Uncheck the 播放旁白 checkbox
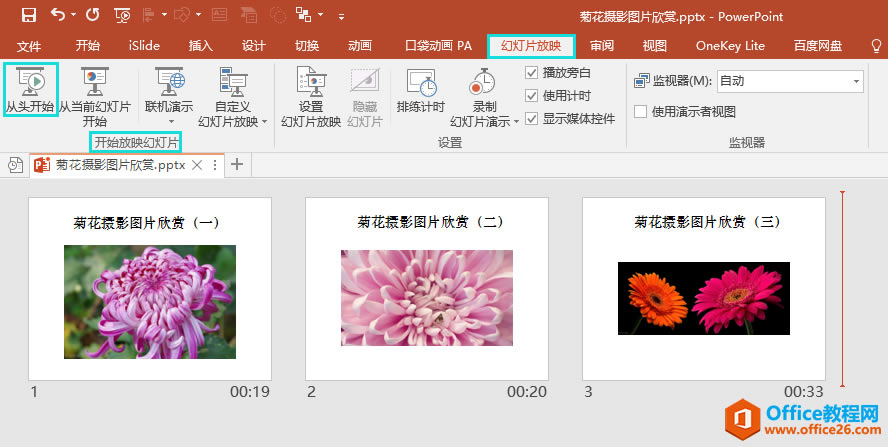Image resolution: width=888 pixels, height=447 pixels. tap(531, 73)
